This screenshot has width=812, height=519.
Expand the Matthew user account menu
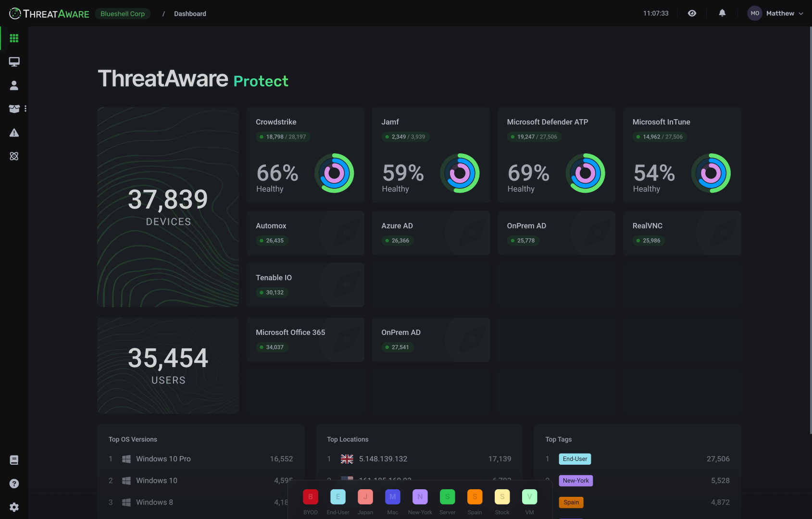(x=775, y=13)
